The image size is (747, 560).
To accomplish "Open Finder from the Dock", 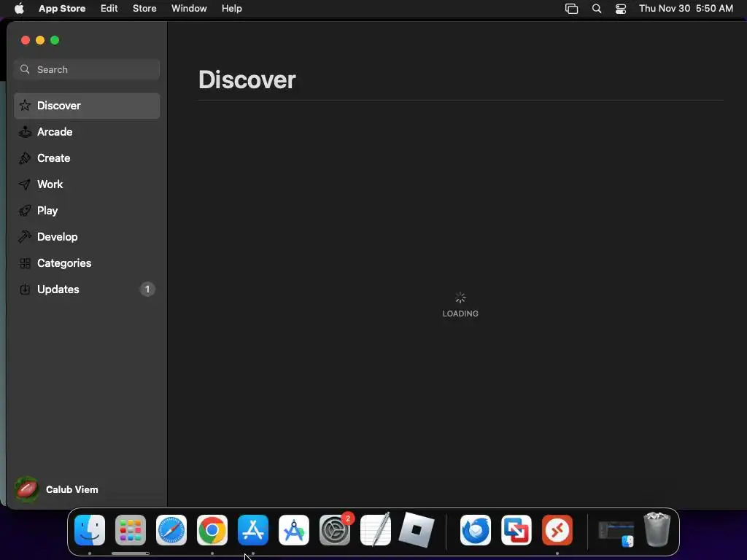I will tap(90, 530).
